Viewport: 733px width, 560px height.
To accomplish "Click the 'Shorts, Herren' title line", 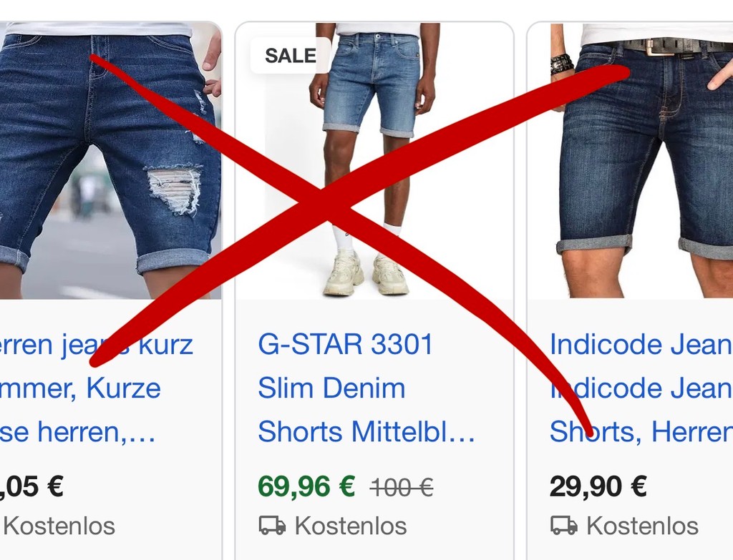I will tap(641, 431).
